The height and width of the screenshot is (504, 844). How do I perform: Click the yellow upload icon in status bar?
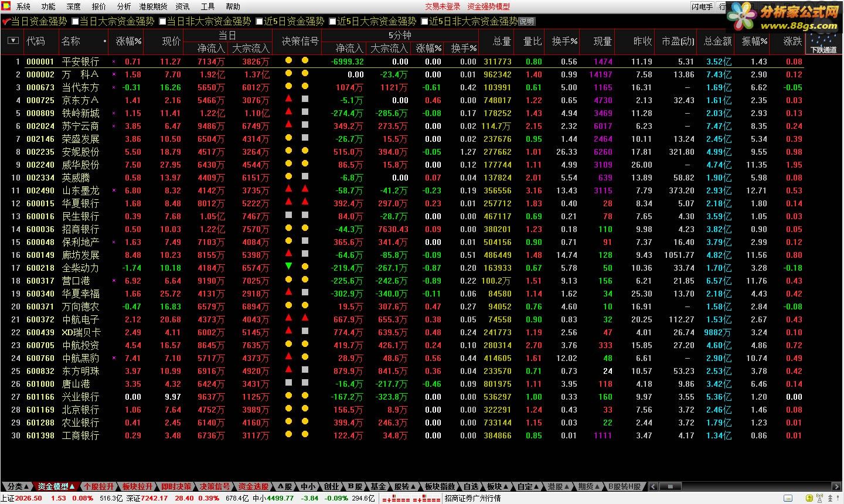(x=810, y=498)
